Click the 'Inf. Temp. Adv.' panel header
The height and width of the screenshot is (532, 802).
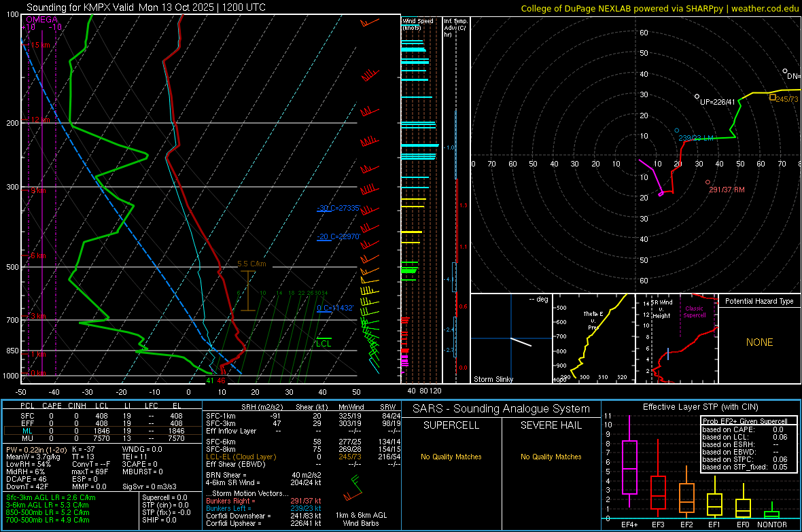pos(455,28)
